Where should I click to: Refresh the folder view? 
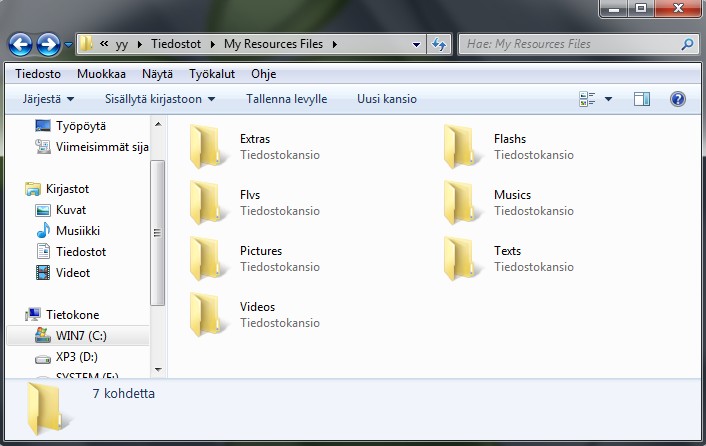point(439,44)
